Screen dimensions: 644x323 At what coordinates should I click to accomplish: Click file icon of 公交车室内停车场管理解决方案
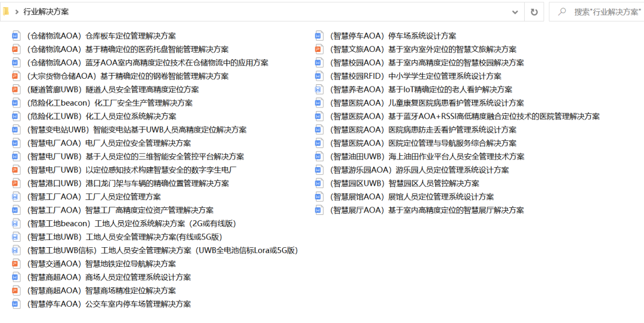(x=16, y=304)
